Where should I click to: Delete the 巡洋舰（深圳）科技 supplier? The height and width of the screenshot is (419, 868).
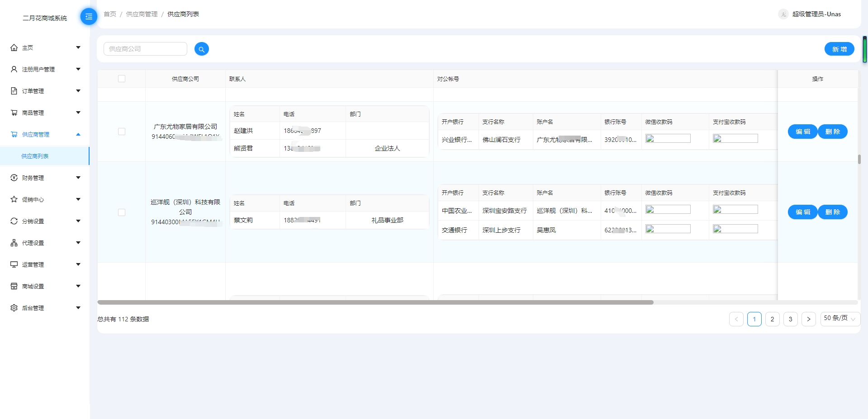[832, 212]
